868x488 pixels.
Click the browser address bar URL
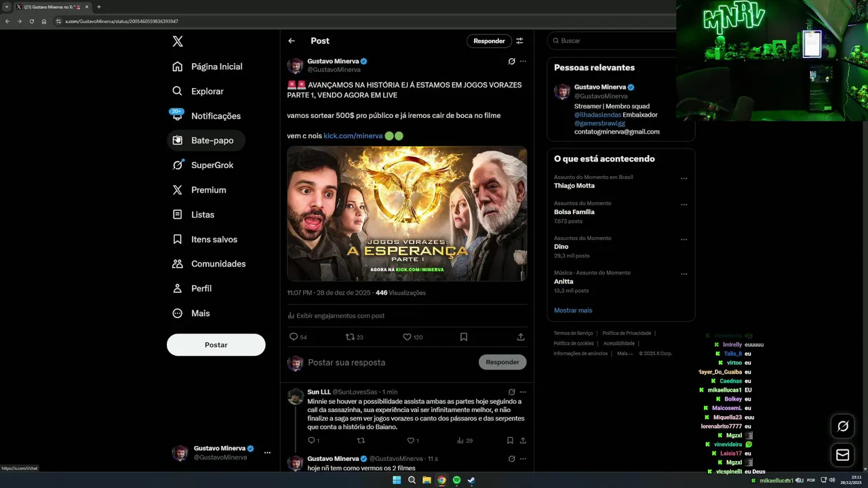pos(121,21)
